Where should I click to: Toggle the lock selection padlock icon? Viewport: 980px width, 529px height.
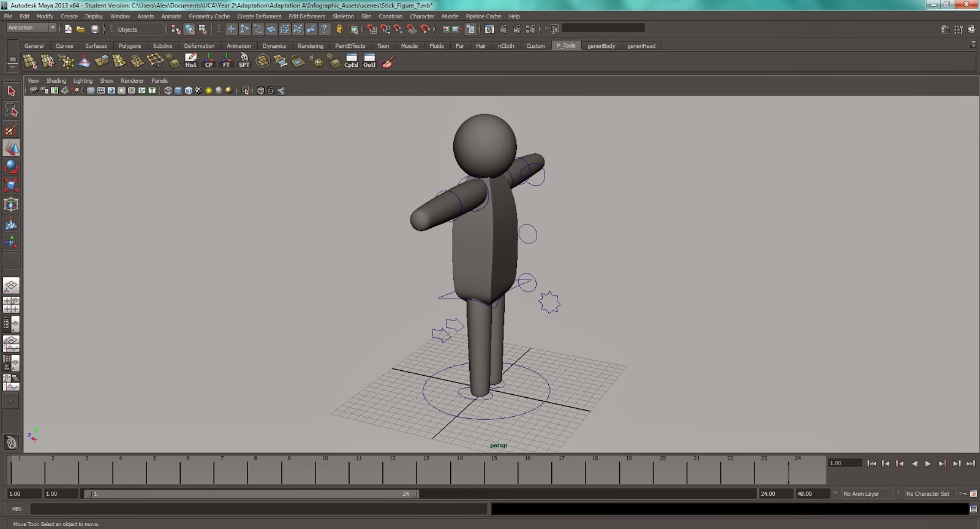[x=339, y=29]
